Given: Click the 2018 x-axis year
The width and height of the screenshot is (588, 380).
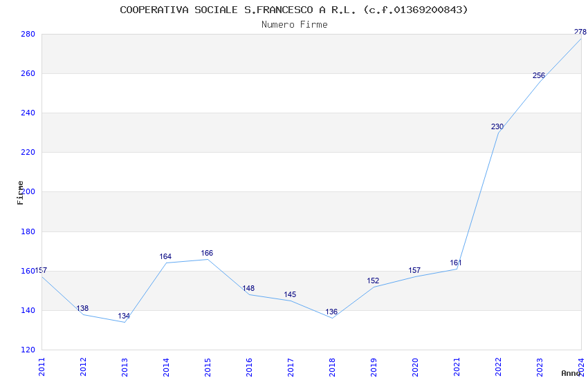Looking at the screenshot, I should coord(332,367).
